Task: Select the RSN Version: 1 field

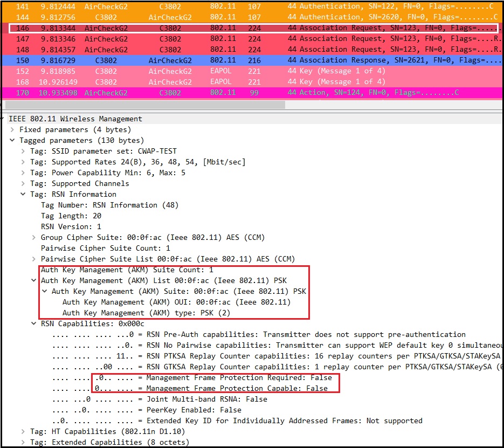Action: 71,227
